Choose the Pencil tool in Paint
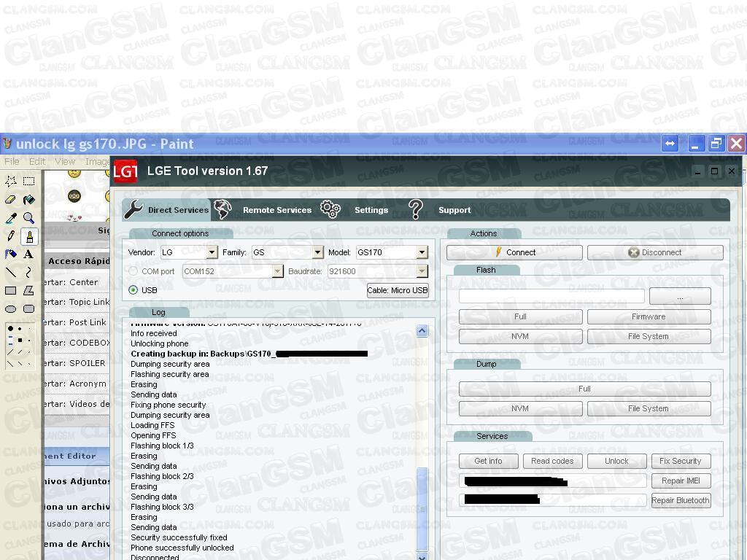The height and width of the screenshot is (560, 747). tap(10, 236)
